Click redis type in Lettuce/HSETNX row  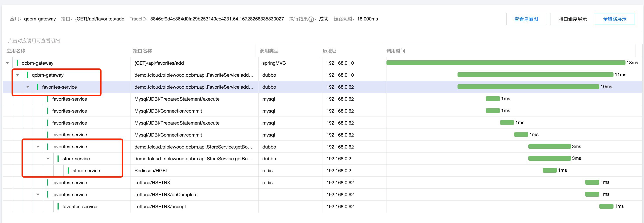click(267, 183)
